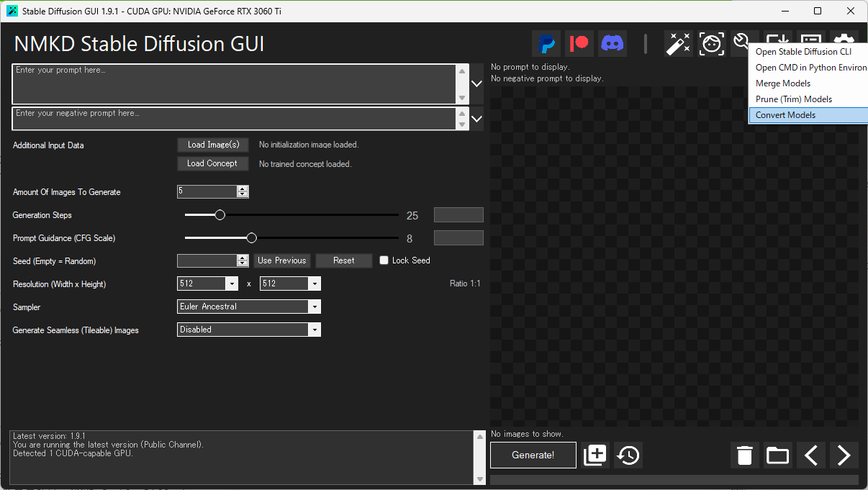
Task: Delete image with trash can icon
Action: pos(745,455)
